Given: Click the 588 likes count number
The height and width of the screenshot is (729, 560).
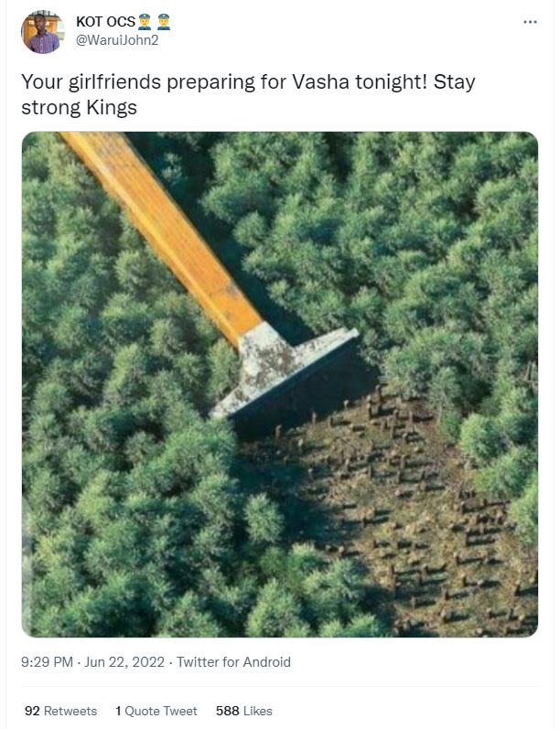Looking at the screenshot, I should pos(228,711).
